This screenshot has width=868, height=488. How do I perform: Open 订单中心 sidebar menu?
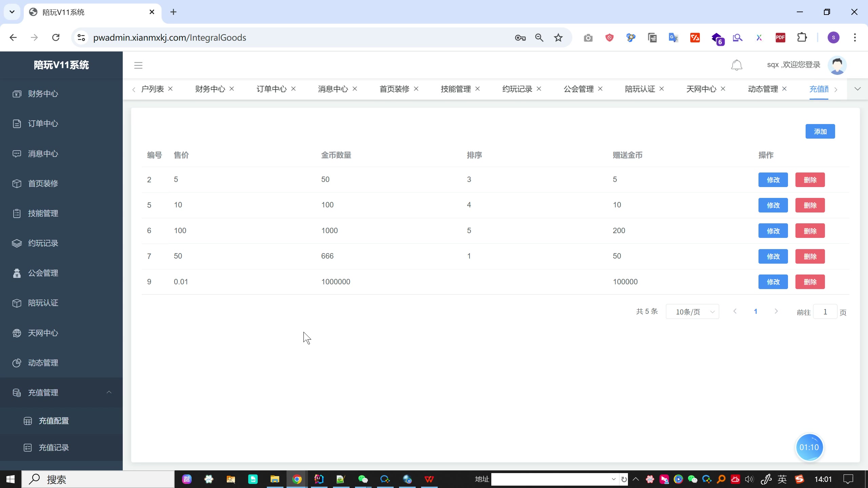[61, 124]
